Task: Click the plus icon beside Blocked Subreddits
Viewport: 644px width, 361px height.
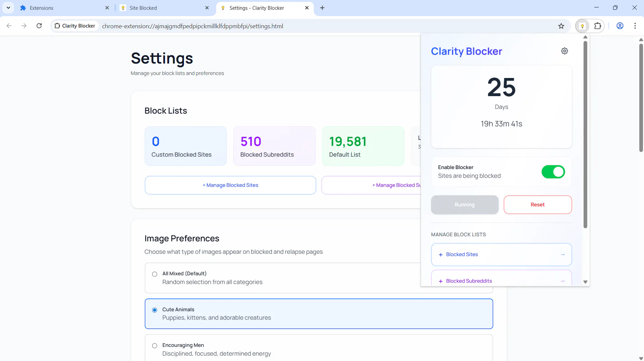Action: point(441,281)
